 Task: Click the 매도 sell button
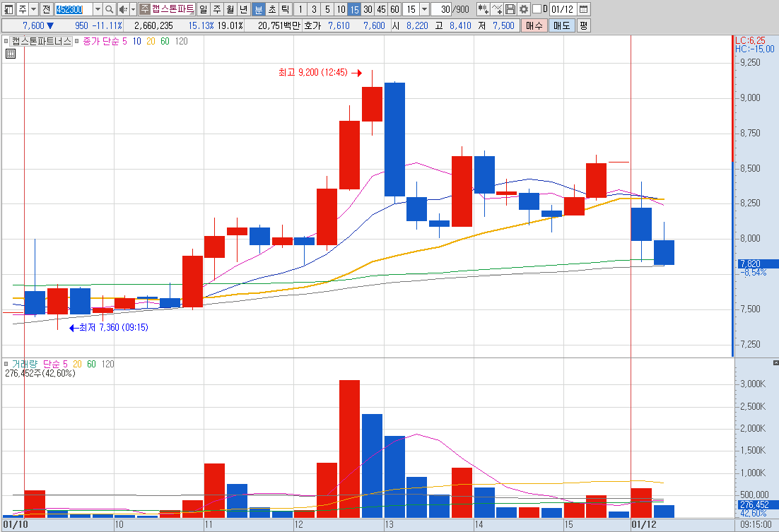click(562, 25)
